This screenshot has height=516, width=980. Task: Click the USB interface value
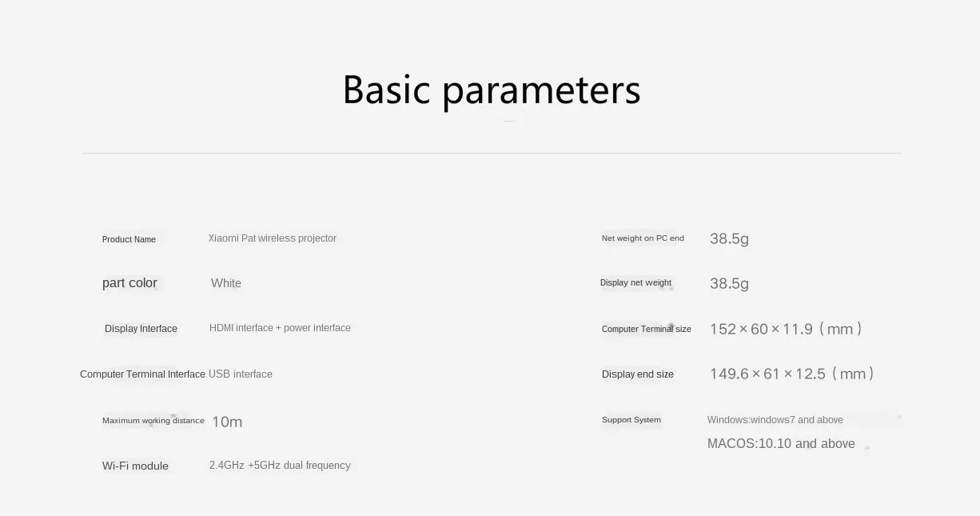241,374
